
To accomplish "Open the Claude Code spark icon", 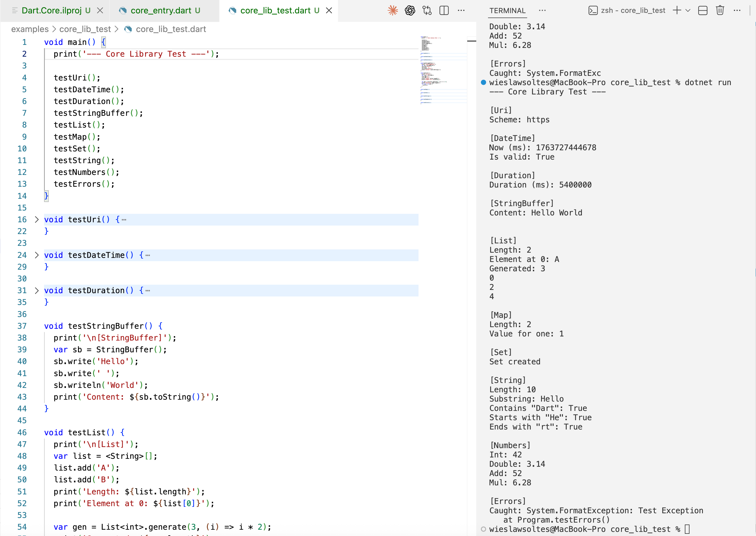I will (x=393, y=11).
